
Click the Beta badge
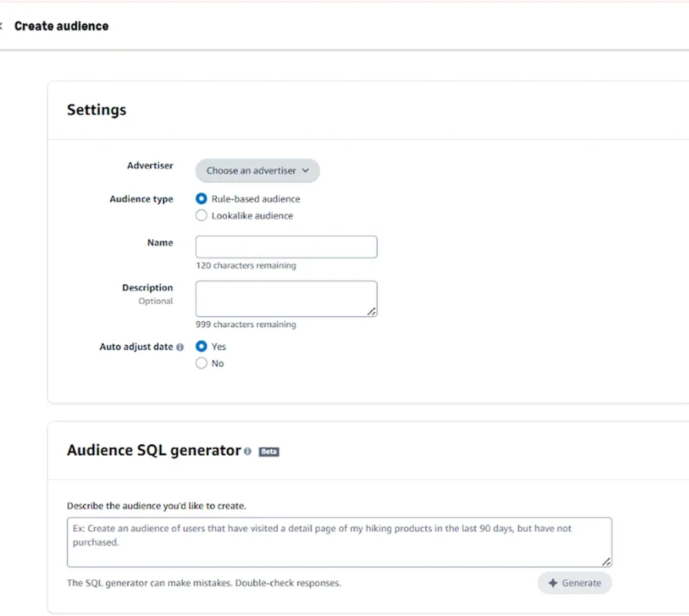point(269,451)
